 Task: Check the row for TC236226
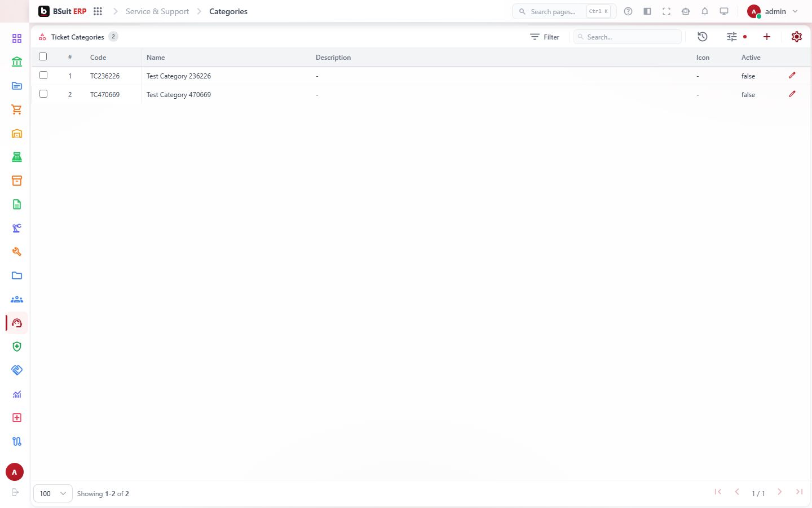[x=43, y=75]
